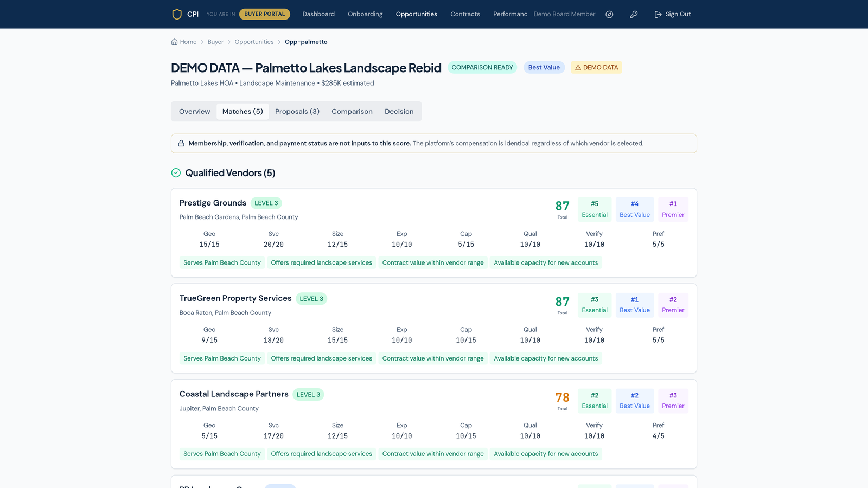Click Opp-palmetto breadcrumb text
868x488 pixels.
(306, 42)
